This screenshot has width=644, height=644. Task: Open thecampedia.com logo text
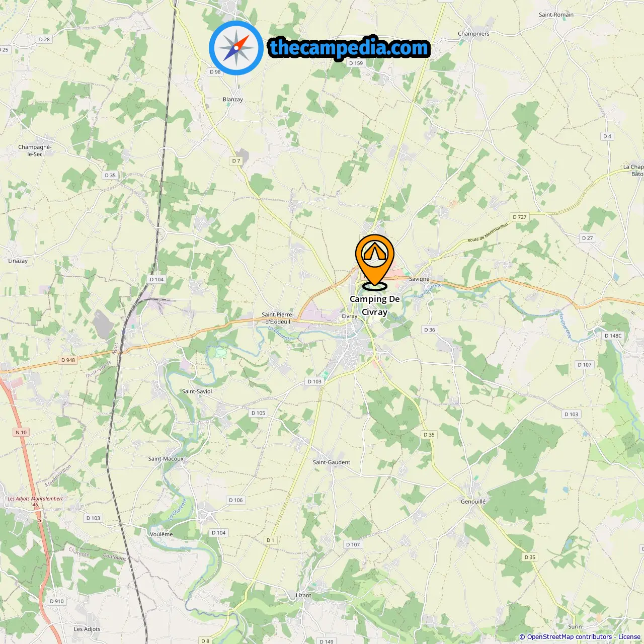pos(349,48)
